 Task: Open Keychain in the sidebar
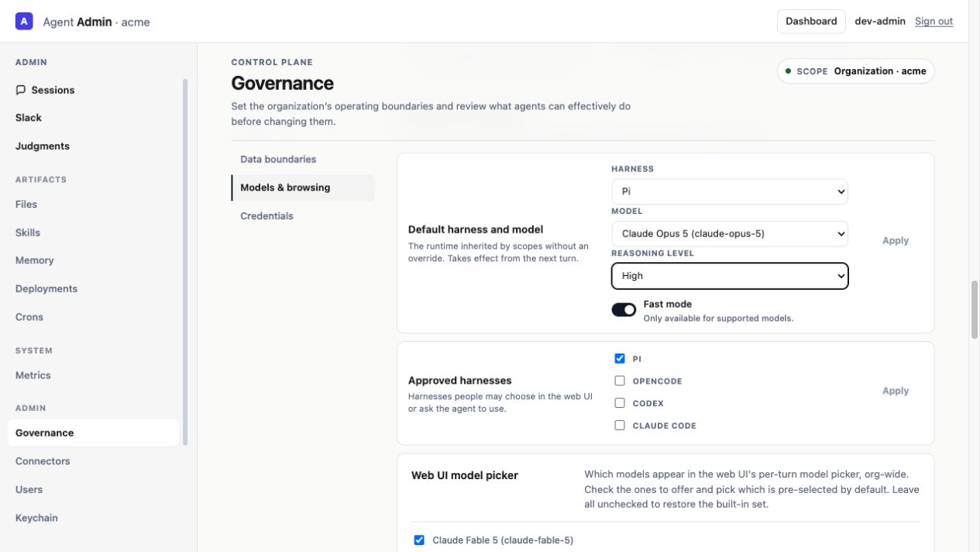[x=93, y=518]
